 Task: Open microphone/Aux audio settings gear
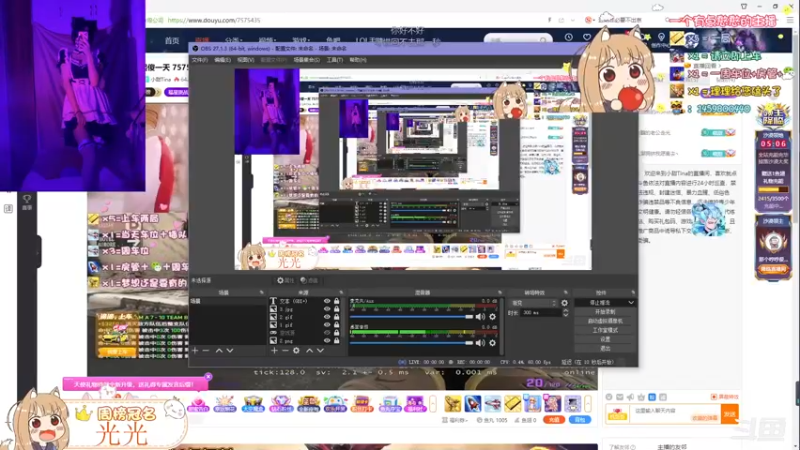click(492, 317)
